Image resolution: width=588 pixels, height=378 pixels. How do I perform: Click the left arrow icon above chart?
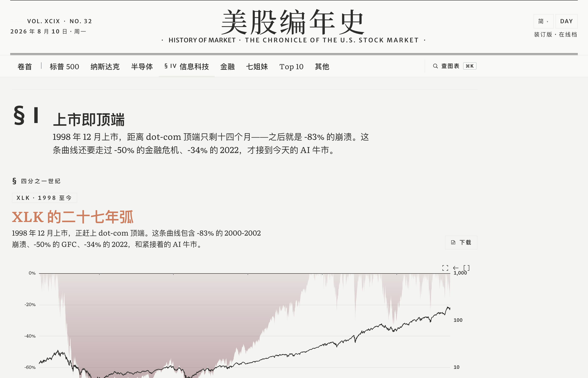click(x=456, y=268)
